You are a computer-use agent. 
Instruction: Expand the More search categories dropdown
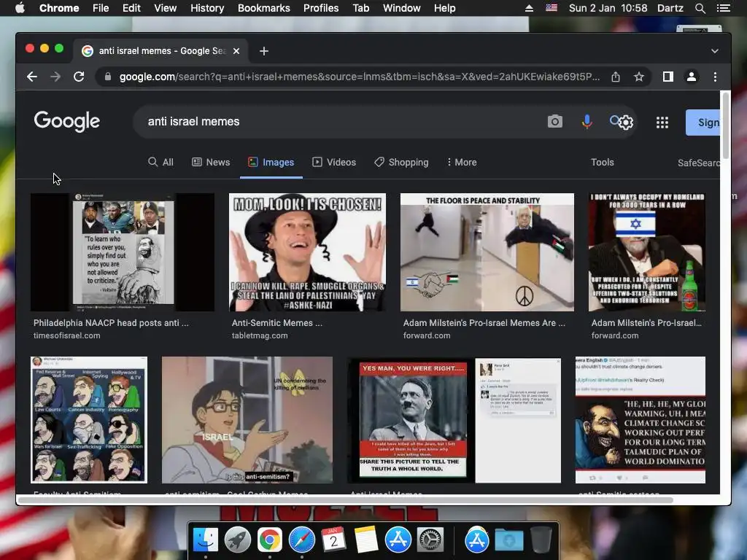click(x=462, y=163)
